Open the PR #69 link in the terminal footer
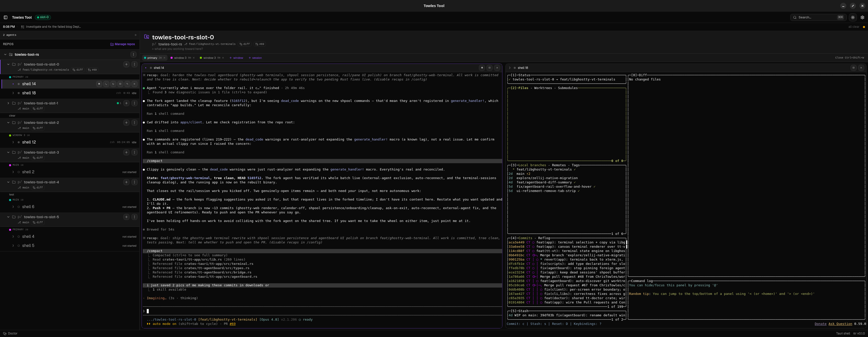The image size is (868, 337). 232,324
